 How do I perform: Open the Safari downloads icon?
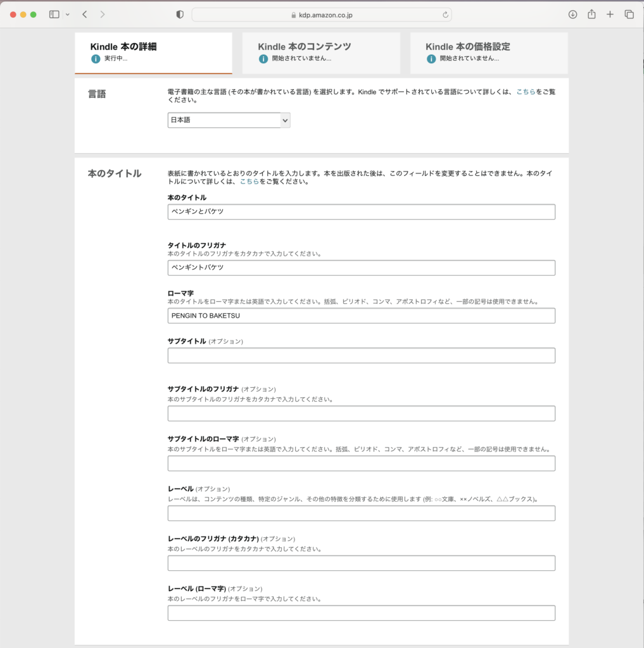[x=572, y=15]
